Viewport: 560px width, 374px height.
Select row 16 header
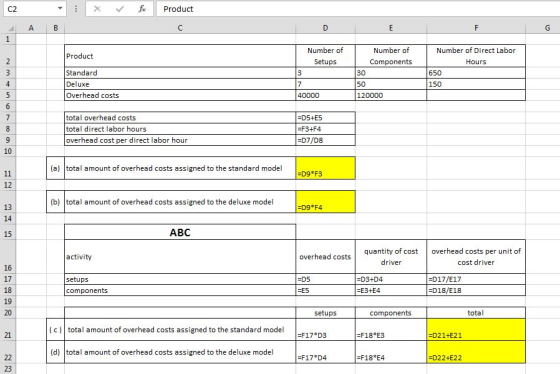[8, 256]
